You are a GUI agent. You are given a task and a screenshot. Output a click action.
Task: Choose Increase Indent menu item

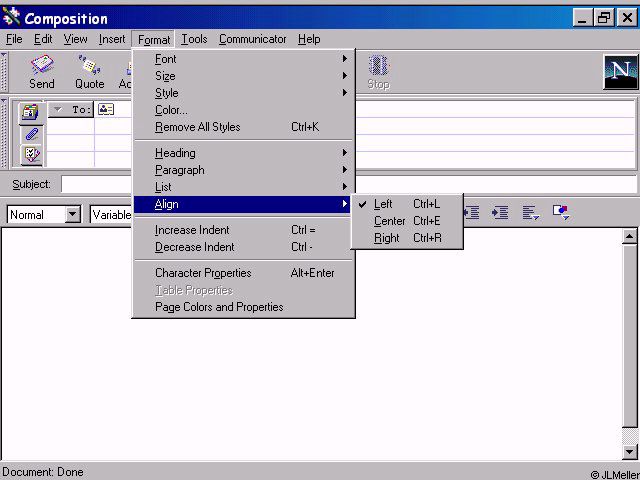pos(244,230)
